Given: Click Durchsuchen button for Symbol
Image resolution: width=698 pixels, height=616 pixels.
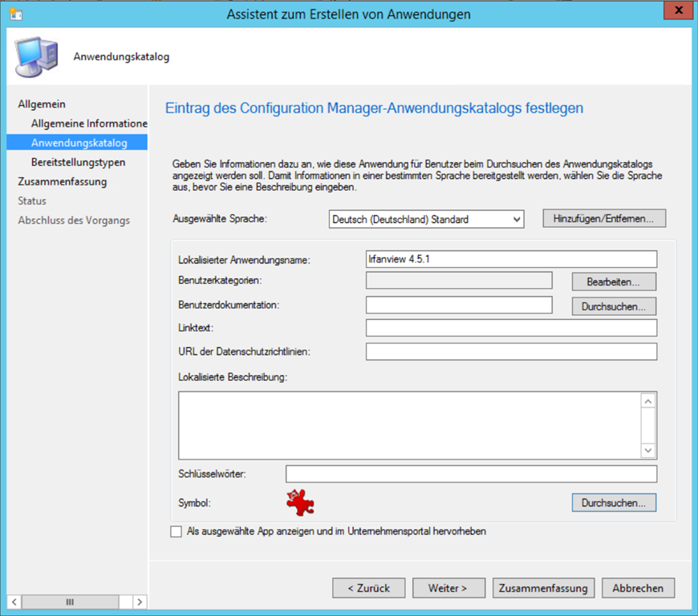Looking at the screenshot, I should coord(614,502).
